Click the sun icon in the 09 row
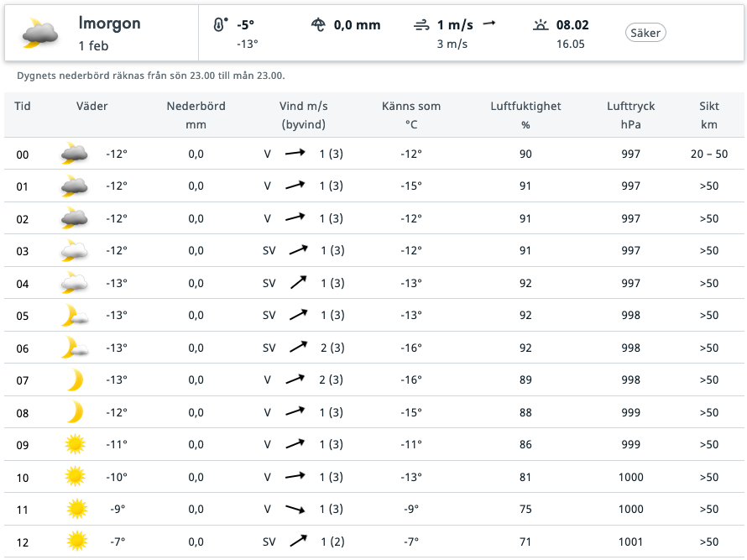Screen dimensions: 747x560 click(x=75, y=444)
